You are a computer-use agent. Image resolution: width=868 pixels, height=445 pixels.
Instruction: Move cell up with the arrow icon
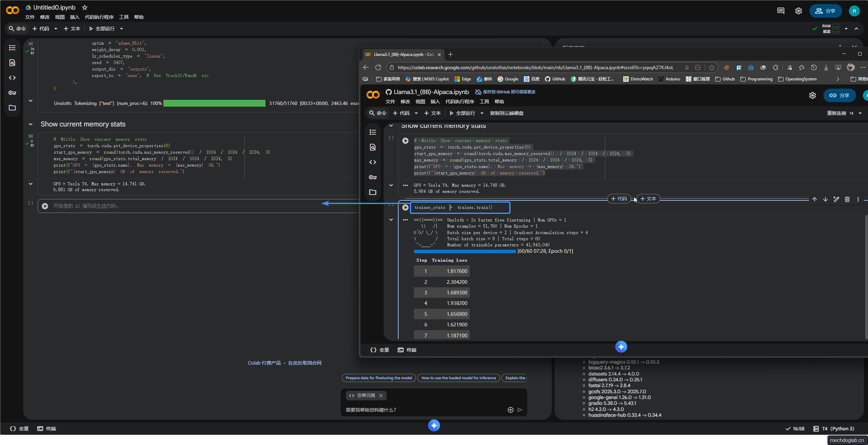coord(814,199)
